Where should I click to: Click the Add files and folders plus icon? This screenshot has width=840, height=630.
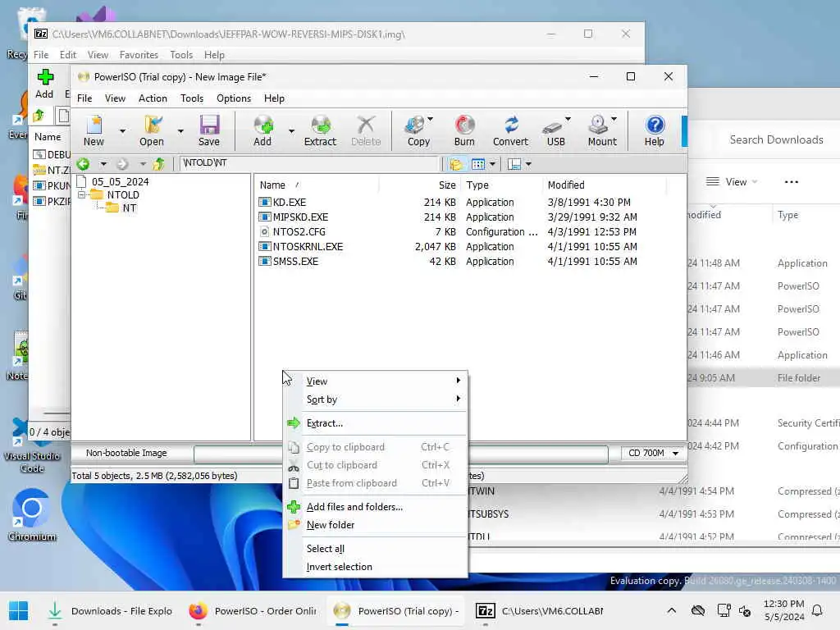(x=294, y=507)
